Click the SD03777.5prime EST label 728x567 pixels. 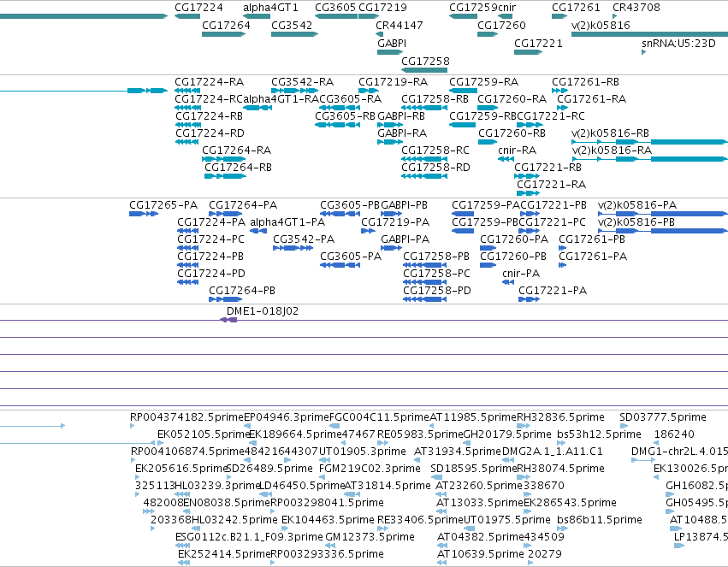pos(663,417)
